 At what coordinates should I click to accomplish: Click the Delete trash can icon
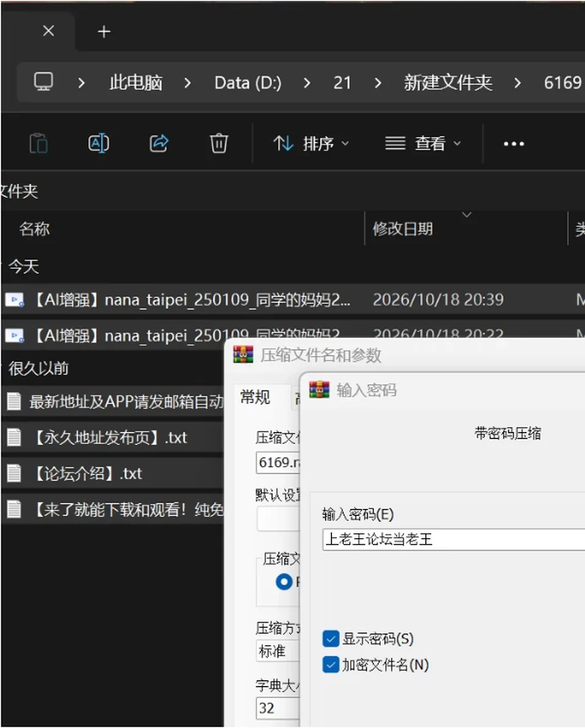coord(219,143)
